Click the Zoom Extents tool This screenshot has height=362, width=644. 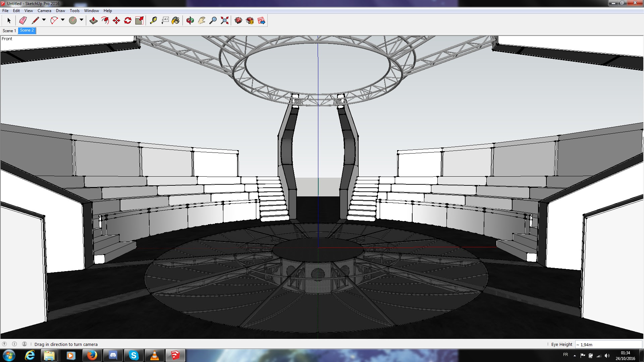(x=224, y=20)
